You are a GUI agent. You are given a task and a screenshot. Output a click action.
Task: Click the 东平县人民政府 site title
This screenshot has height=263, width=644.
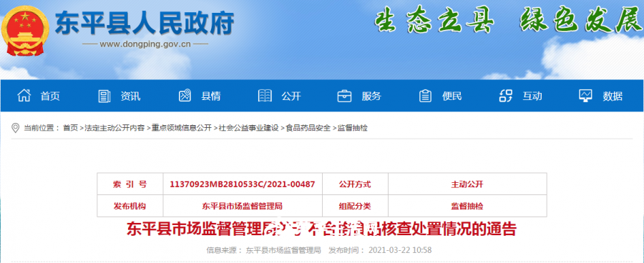(145, 23)
